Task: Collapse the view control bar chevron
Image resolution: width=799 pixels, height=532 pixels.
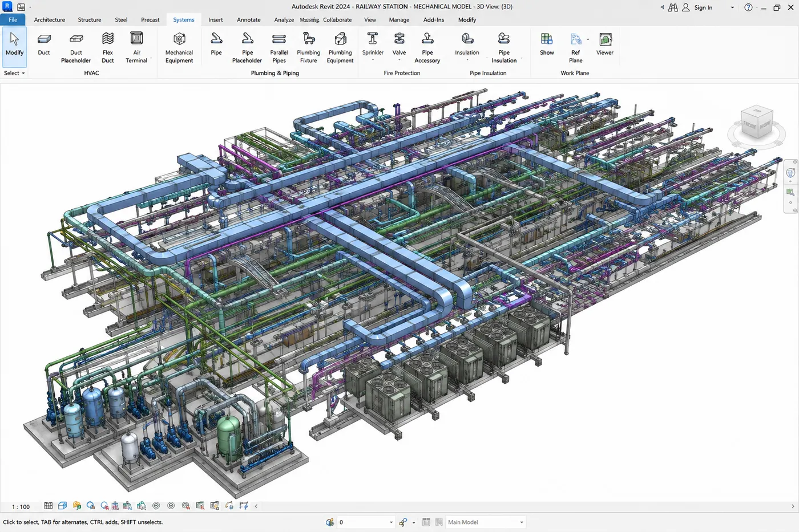Action: point(256,506)
